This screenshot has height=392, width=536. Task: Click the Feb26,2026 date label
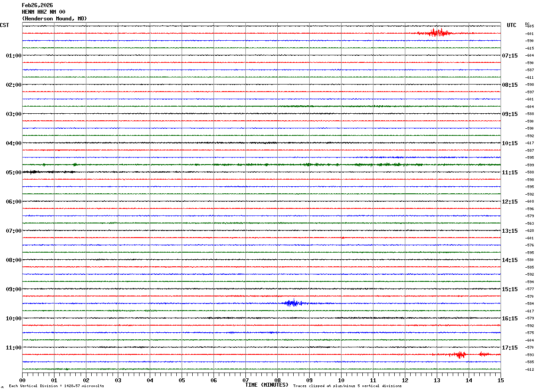tap(37, 5)
